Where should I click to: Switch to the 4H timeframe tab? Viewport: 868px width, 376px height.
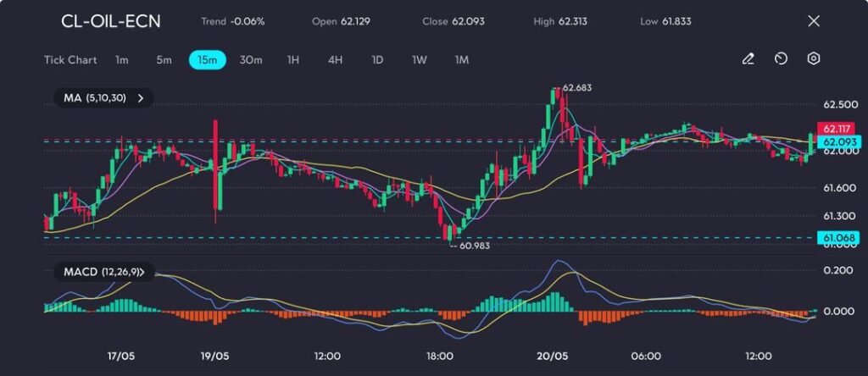[x=335, y=60]
